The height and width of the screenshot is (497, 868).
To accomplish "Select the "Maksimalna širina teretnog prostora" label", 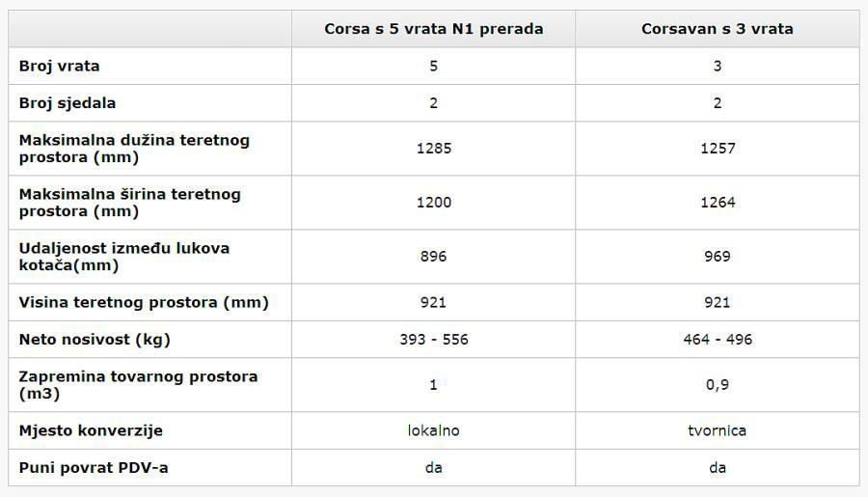I will coord(130,203).
